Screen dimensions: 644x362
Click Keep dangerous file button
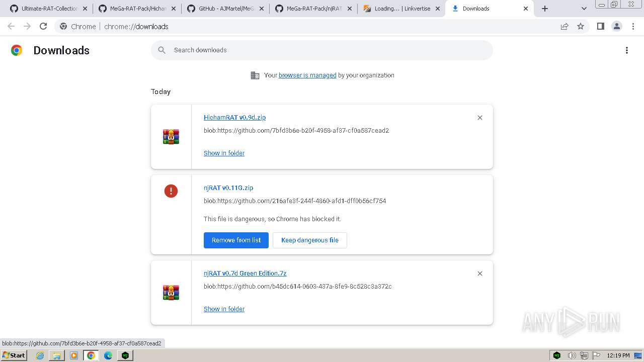click(x=310, y=240)
